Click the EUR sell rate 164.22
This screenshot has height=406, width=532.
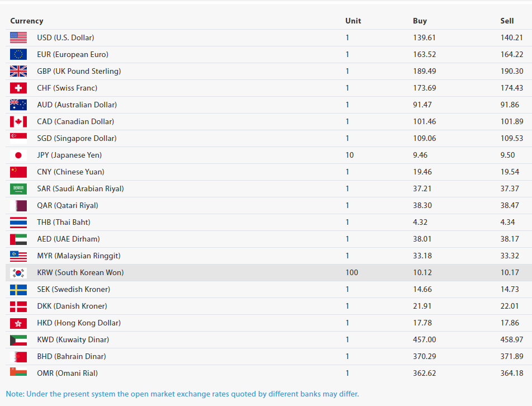(512, 54)
